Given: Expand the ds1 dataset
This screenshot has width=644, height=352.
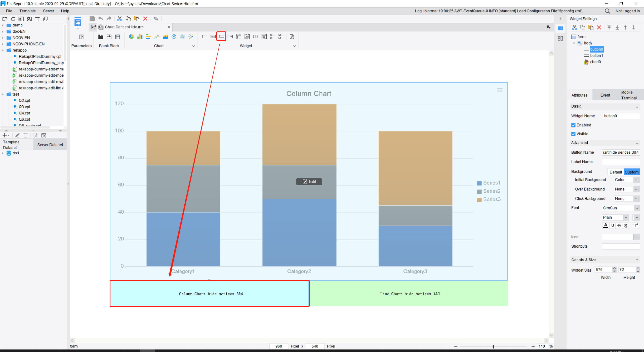Looking at the screenshot, I should pos(3,153).
